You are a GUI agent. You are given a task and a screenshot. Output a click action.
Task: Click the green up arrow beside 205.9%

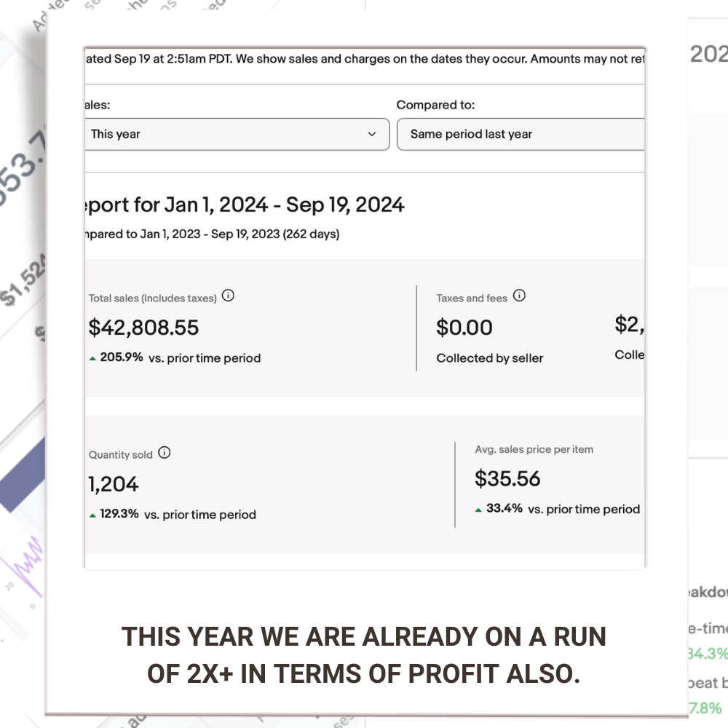point(92,358)
